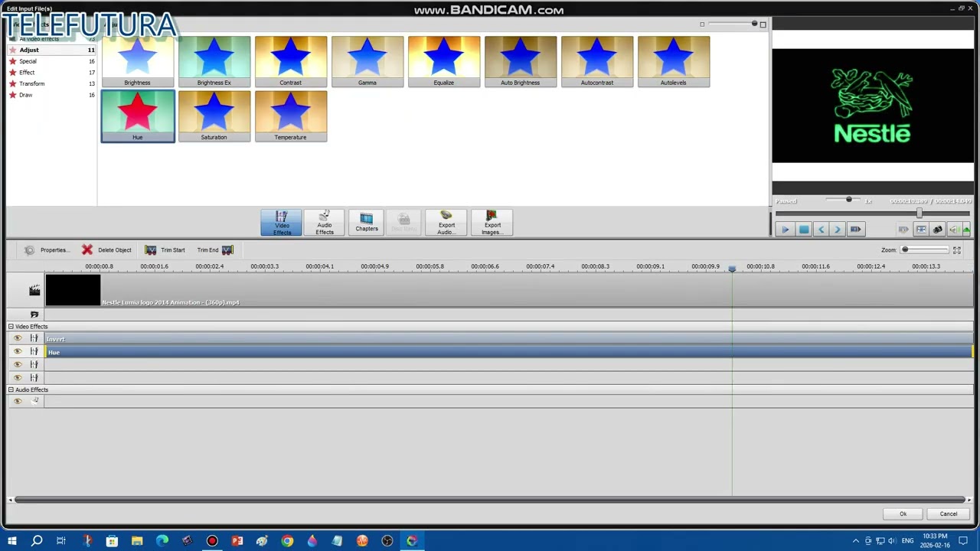Open the Effect category
Viewport: 980px width, 551px height.
[51, 73]
